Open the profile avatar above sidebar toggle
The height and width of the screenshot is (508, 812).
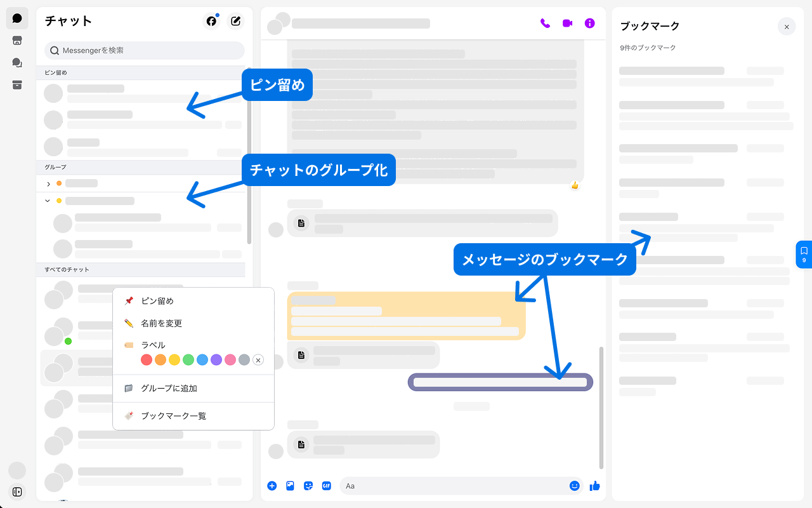17,471
